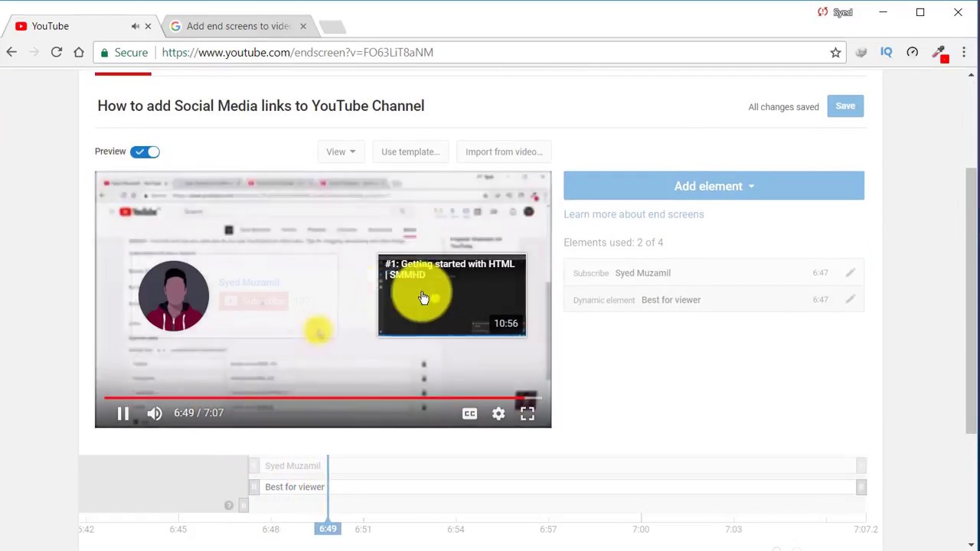Expand the Add element dropdown
The image size is (980, 551).
714,186
